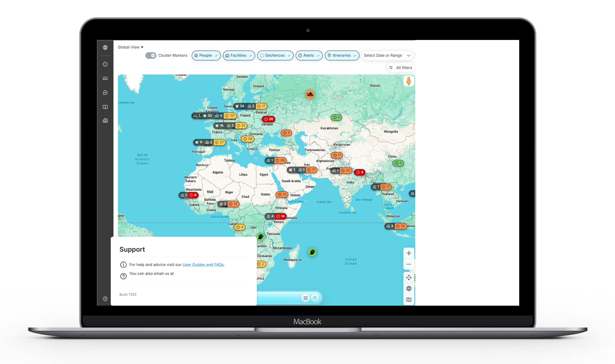This screenshot has height=364, width=615.
Task: Click the globe map control icon
Action: 409,289
